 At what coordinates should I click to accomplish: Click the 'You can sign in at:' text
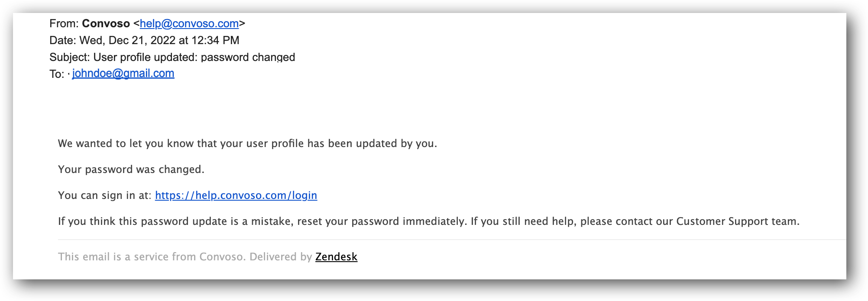(x=105, y=195)
